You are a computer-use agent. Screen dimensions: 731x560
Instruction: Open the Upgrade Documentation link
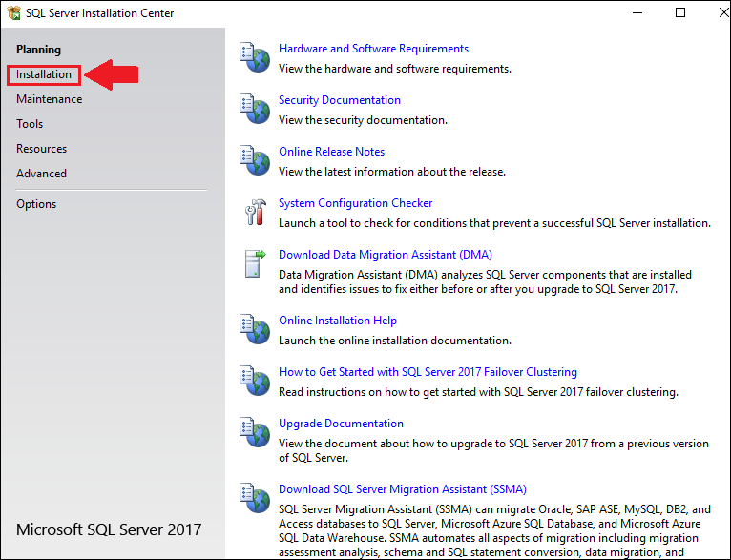[x=341, y=424]
